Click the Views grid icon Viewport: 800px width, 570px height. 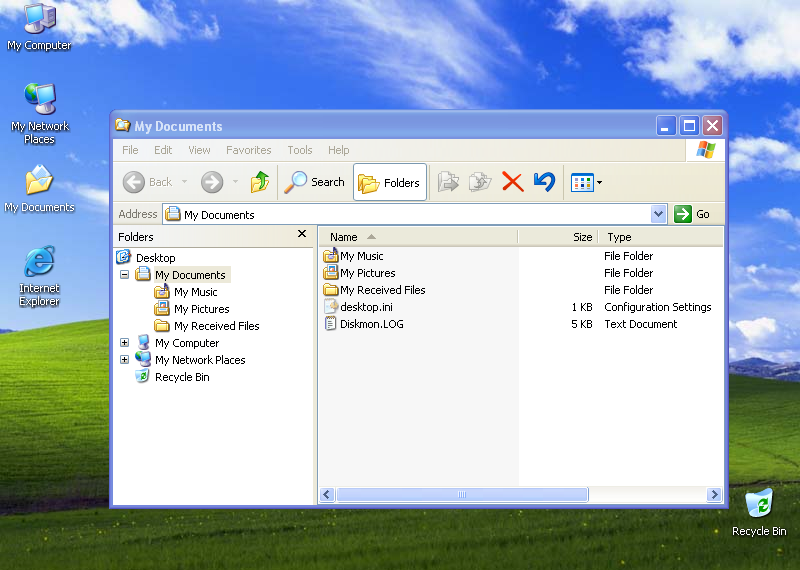point(582,183)
